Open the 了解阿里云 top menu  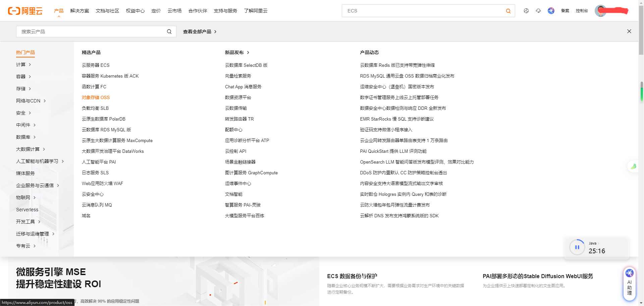[256, 11]
